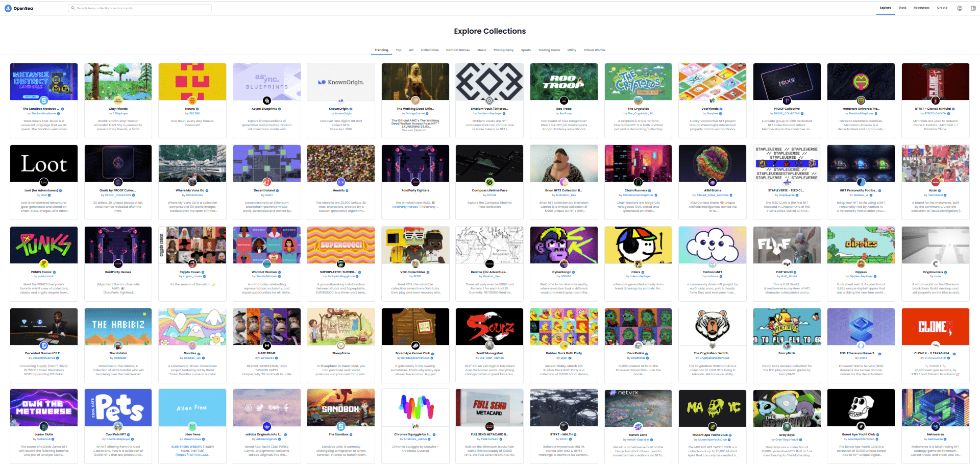
Task: Click the Async Blueprints black avatar
Action: tap(266, 101)
